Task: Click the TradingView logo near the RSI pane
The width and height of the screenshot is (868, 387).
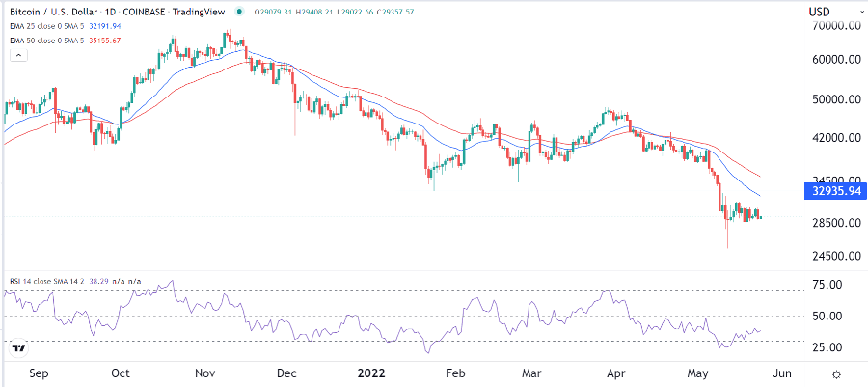Action: tap(19, 348)
